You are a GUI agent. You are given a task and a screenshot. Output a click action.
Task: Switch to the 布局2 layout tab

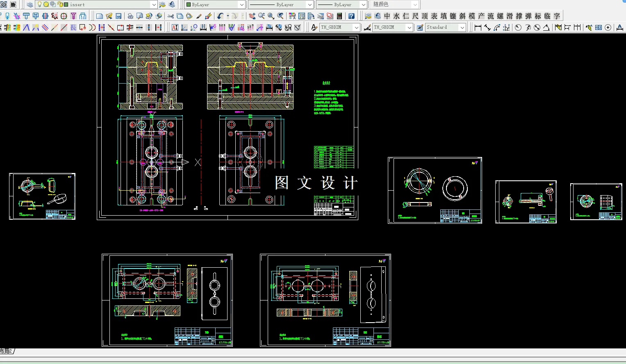7,351
